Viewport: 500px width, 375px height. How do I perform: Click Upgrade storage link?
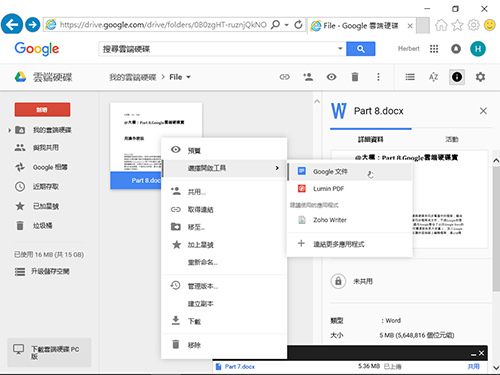(42, 271)
